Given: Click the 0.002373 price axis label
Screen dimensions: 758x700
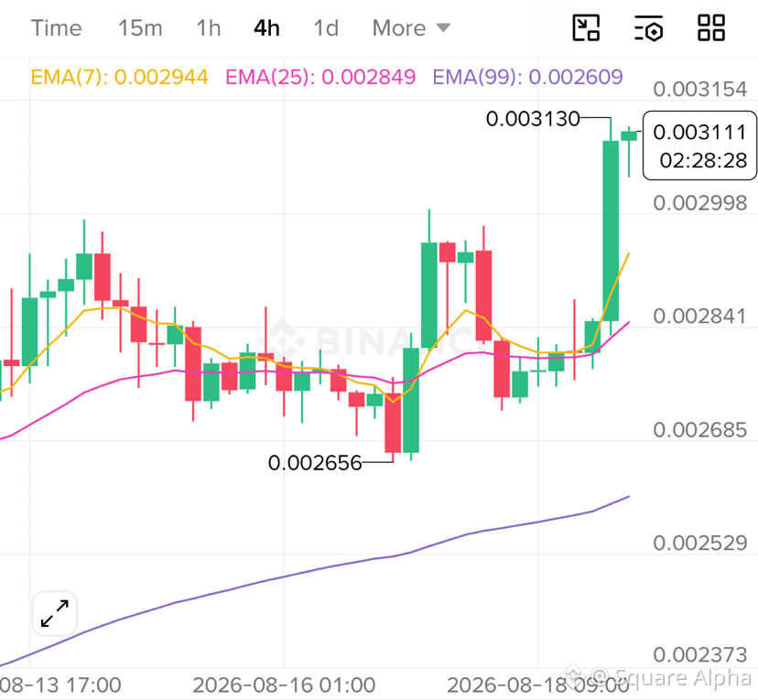Looking at the screenshot, I should click(700, 655).
